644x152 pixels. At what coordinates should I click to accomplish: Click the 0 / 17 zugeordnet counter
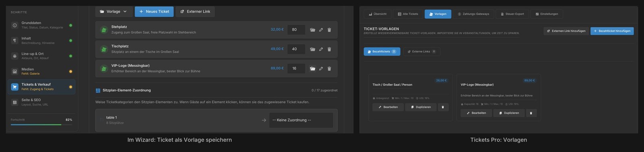324,90
